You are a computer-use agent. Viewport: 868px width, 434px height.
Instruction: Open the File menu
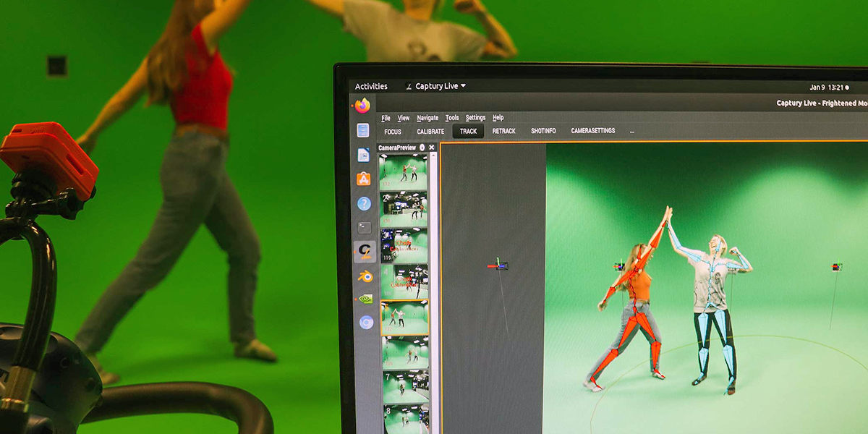(x=386, y=118)
